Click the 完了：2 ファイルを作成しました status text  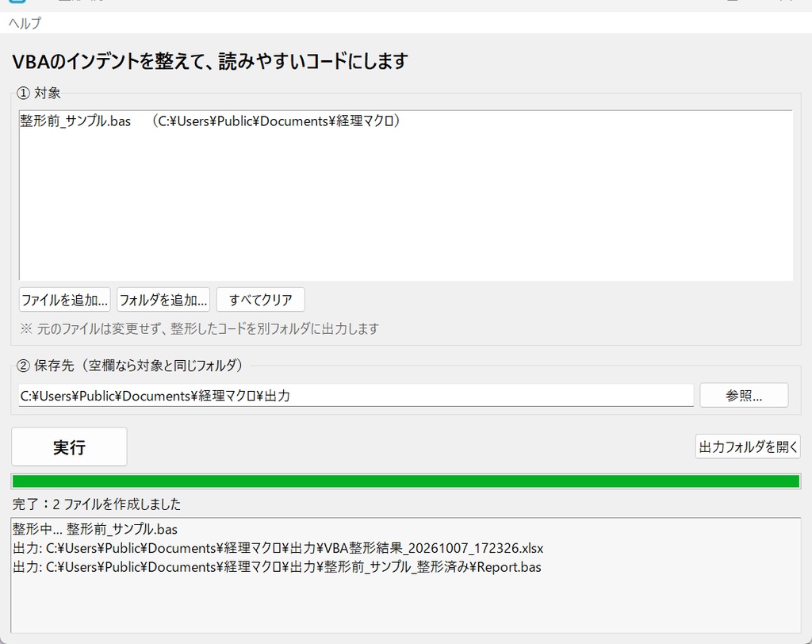tap(96, 504)
